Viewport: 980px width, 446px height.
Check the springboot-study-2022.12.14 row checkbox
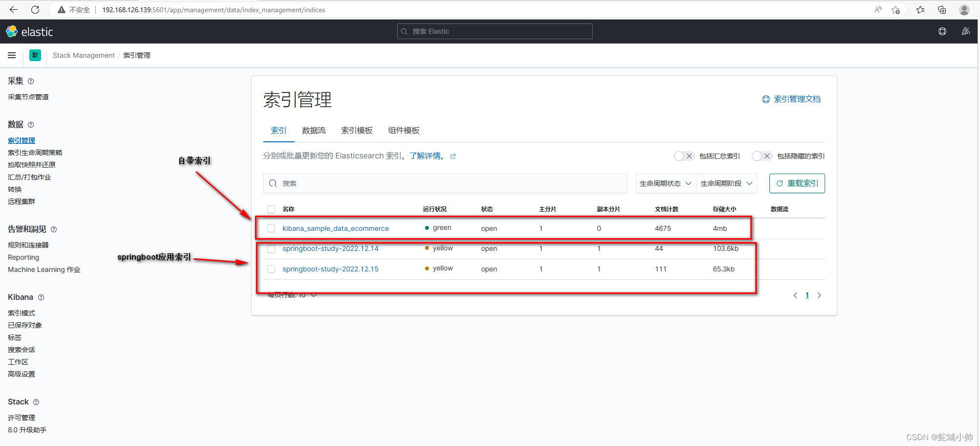point(271,249)
